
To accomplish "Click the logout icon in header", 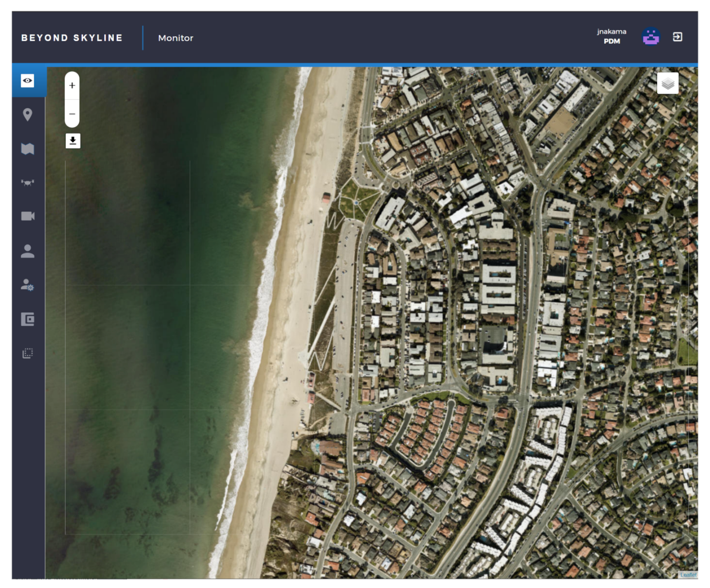I will point(677,37).
